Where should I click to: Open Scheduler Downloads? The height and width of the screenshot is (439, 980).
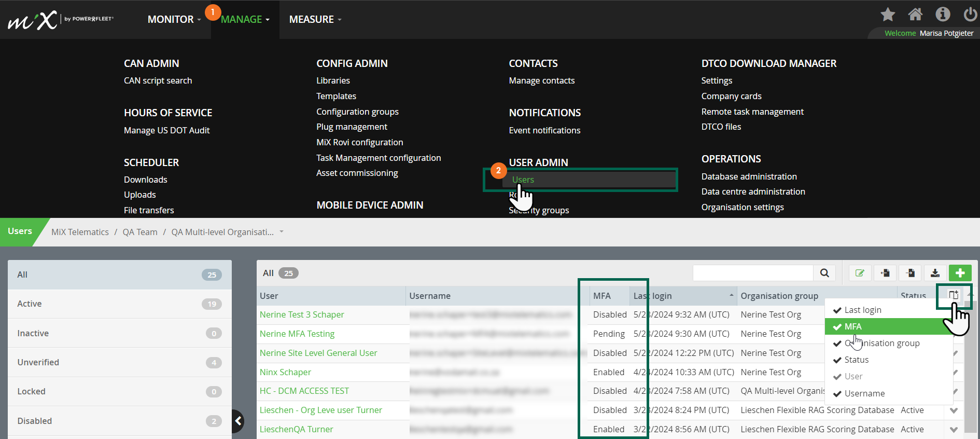145,180
